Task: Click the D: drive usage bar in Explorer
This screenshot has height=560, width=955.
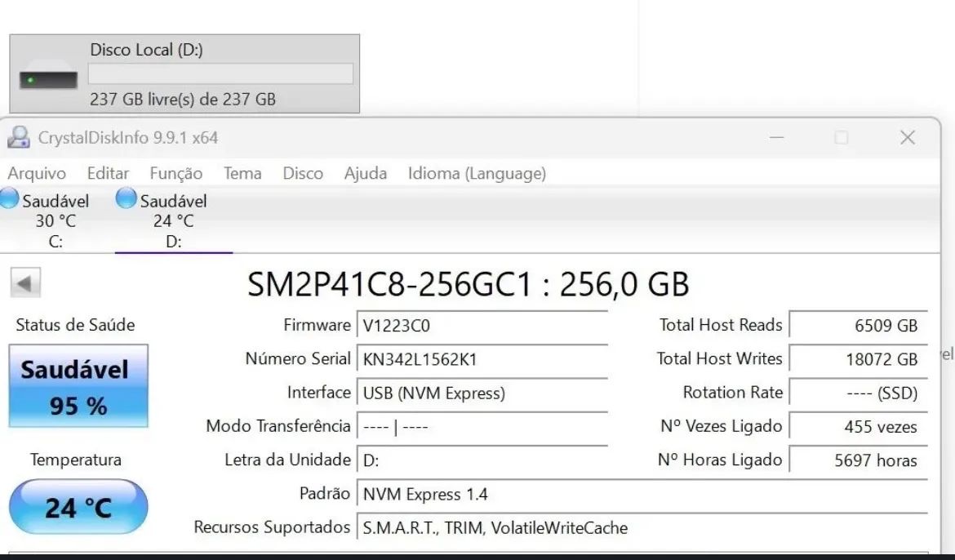Action: tap(220, 73)
